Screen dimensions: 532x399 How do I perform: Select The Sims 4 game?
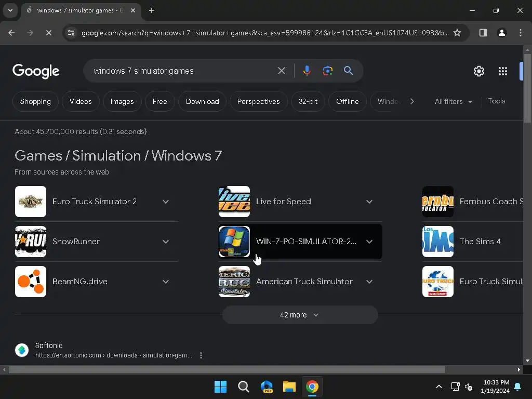point(472,242)
